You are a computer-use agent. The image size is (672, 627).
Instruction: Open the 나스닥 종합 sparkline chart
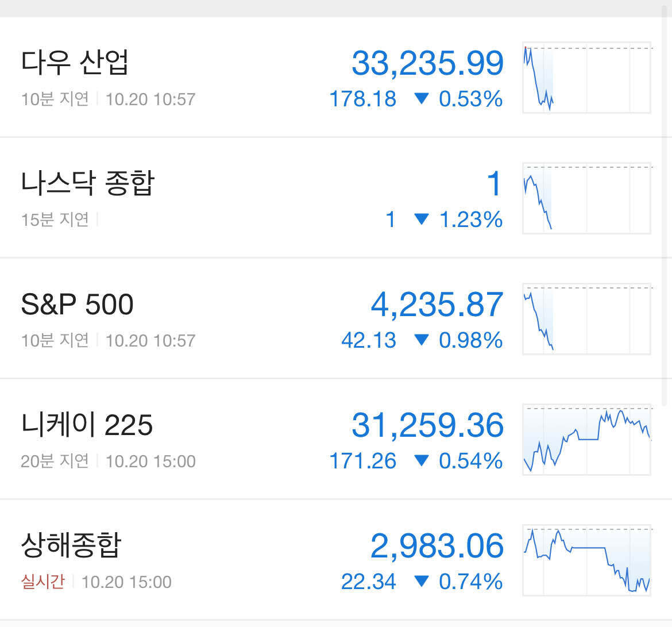click(x=586, y=199)
